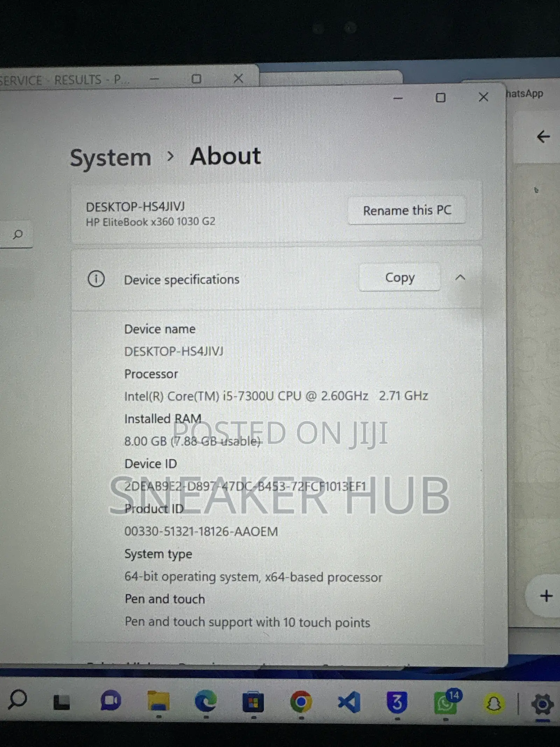Open File Explorer from the taskbar
Image resolution: width=560 pixels, height=747 pixels.
pyautogui.click(x=159, y=701)
